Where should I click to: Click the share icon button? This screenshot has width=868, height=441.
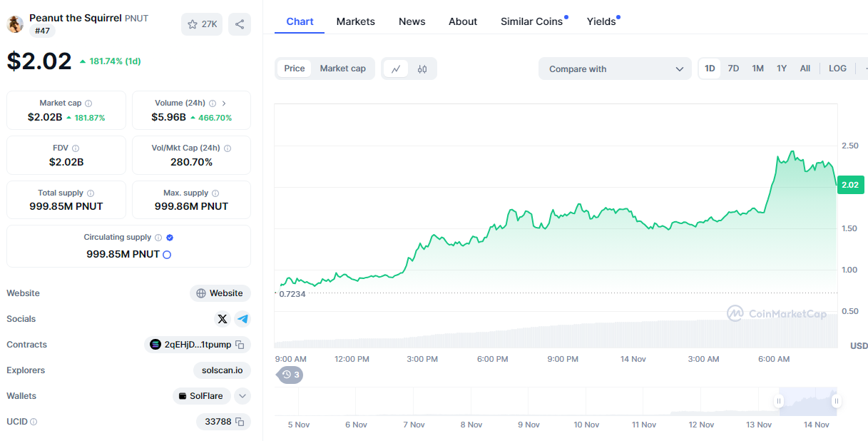(240, 24)
